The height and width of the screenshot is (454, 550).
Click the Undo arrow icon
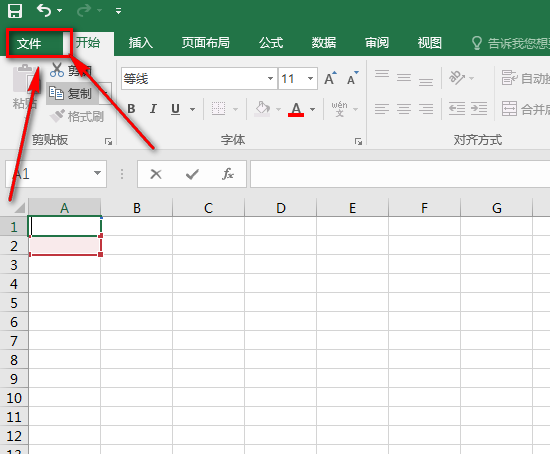(44, 11)
